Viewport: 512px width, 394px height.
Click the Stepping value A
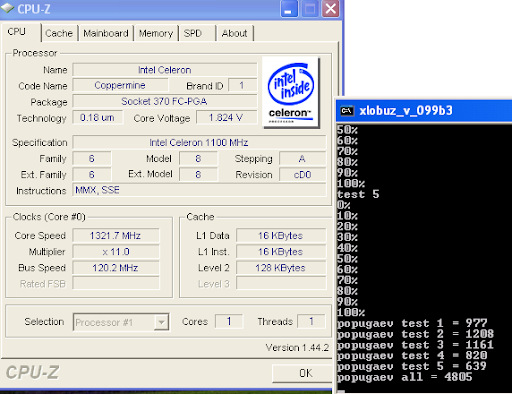302,159
